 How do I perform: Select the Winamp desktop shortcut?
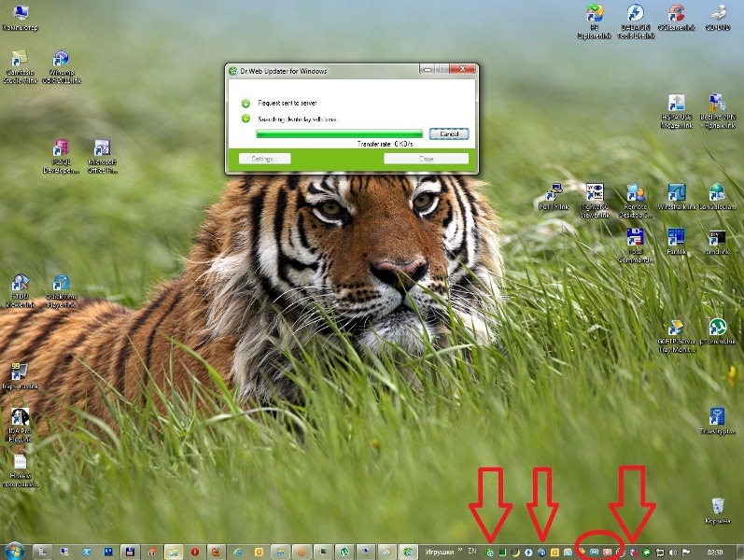coord(61,60)
